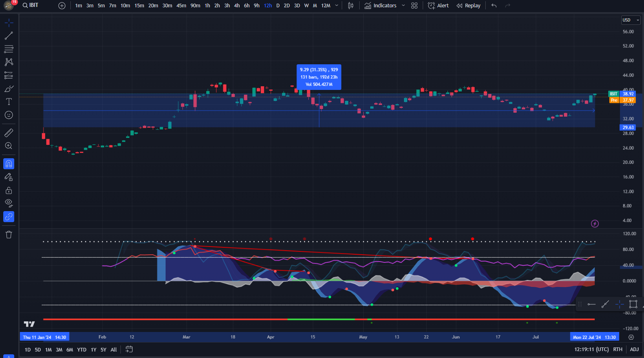Click the Go to date calendar icon
Screen dimensions: 644x358
point(129,349)
